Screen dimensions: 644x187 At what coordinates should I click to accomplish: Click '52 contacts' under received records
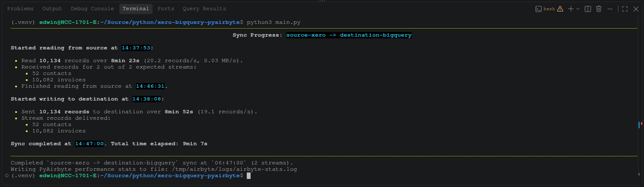pos(52,73)
